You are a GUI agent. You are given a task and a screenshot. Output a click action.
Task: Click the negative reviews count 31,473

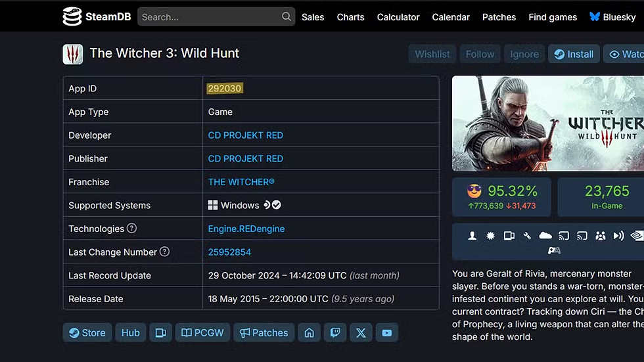coord(520,206)
